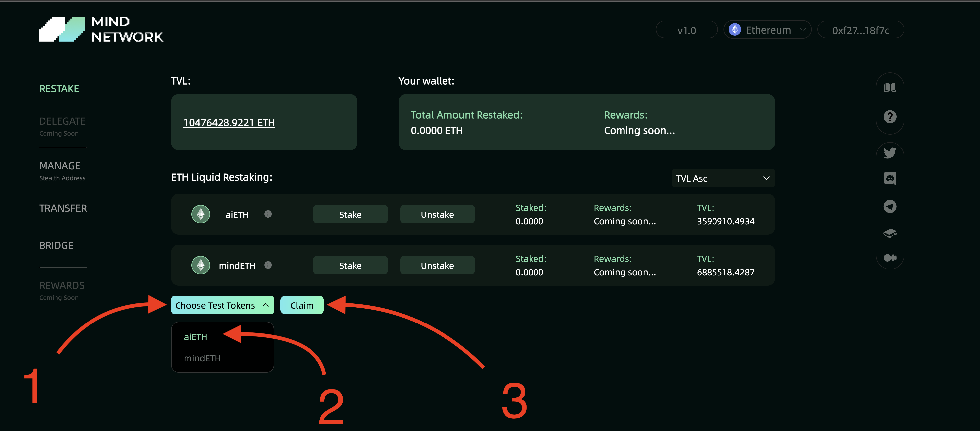This screenshot has height=431, width=980.
Task: Click the aiETH info icon
Action: click(x=268, y=214)
